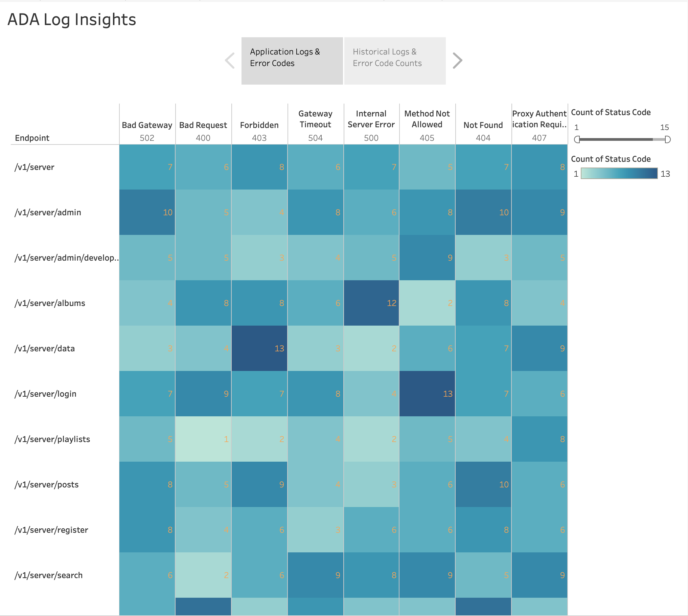Click the next story point arrow
The width and height of the screenshot is (688, 616).
coord(457,61)
